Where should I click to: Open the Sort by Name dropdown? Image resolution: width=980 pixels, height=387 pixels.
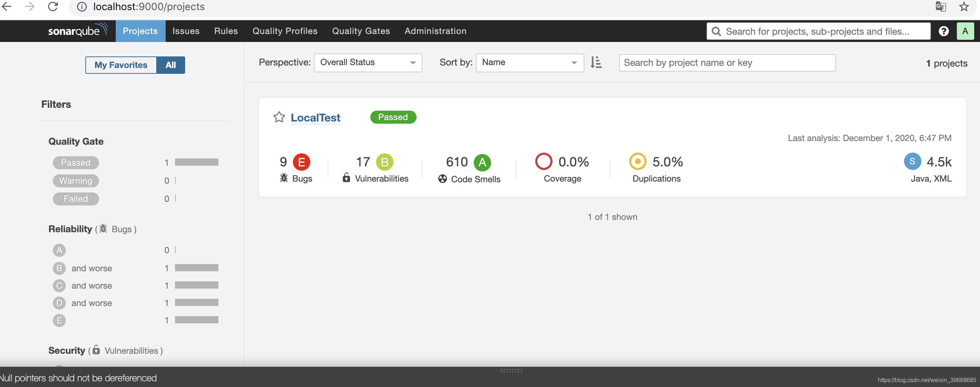coord(529,63)
